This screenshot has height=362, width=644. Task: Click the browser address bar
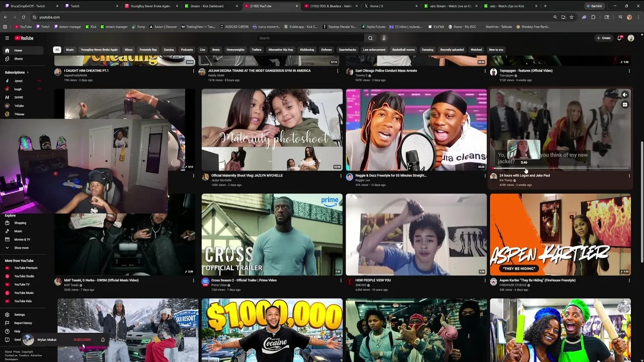click(292, 17)
